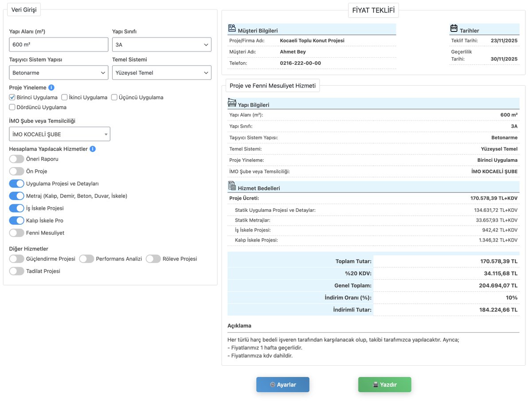Click the info icon next to Proje Yineleme
This screenshot has width=532, height=402.
(51, 88)
